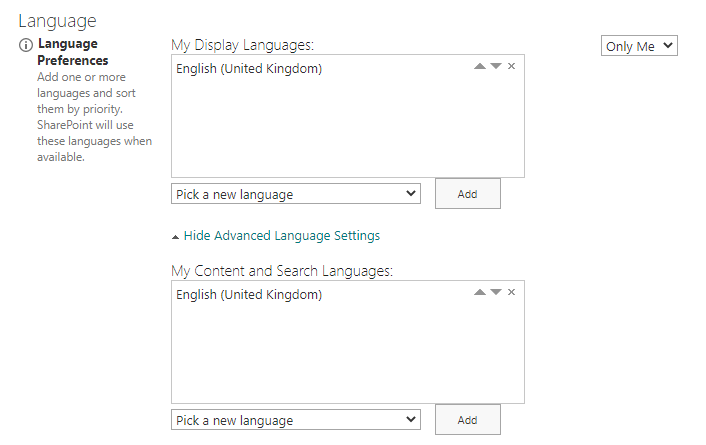Remove English from My Display Languages
This screenshot has width=706, height=445.
pos(512,67)
